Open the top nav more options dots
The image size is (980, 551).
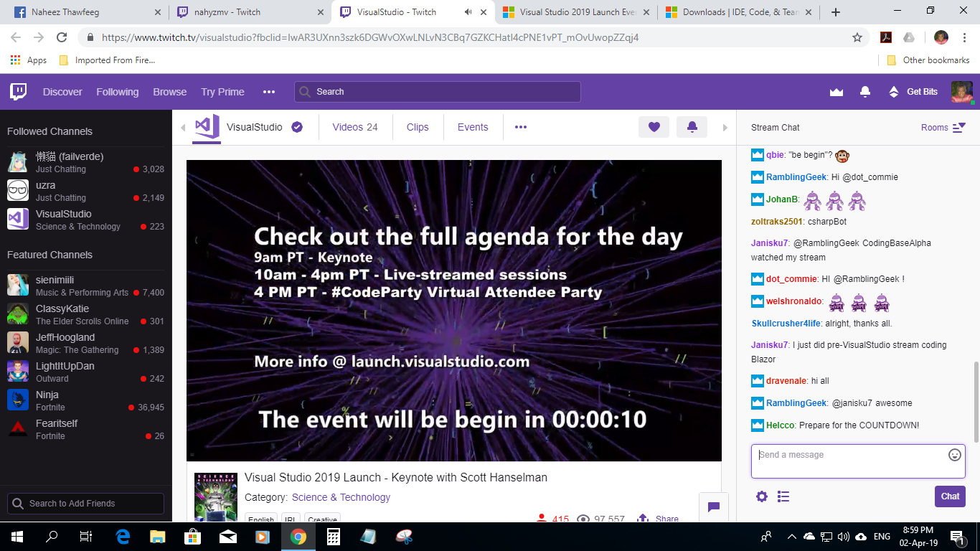[x=269, y=92]
